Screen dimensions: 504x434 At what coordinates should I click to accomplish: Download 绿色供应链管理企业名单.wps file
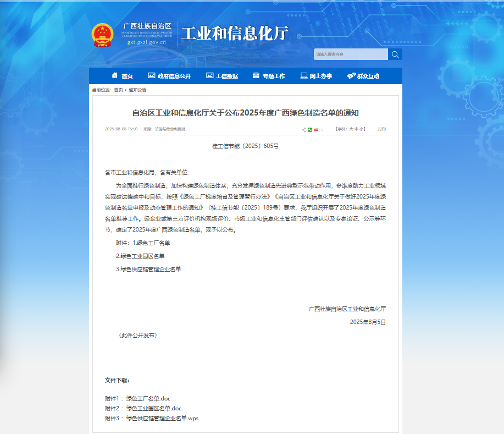tap(162, 418)
